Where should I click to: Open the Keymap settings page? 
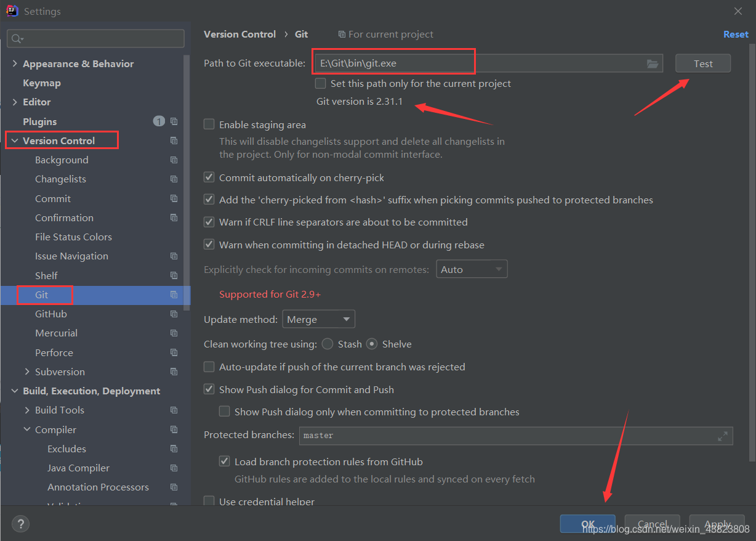[x=41, y=83]
